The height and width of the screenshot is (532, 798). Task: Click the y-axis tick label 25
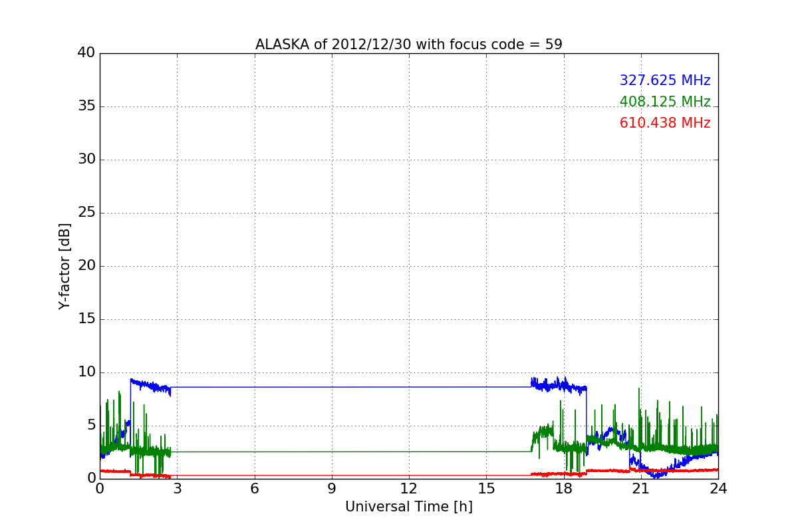pos(86,212)
